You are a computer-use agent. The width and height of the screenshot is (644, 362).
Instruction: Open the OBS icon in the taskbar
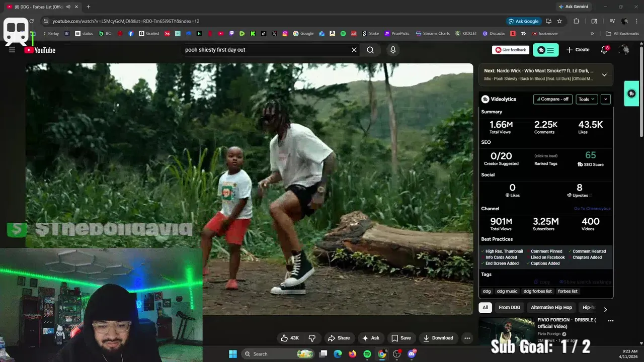[397, 354]
